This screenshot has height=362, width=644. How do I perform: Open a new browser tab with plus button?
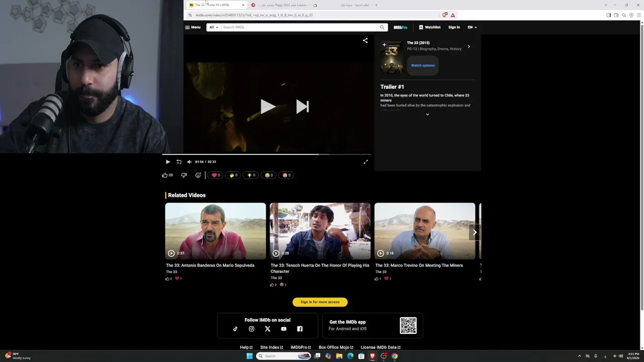pyautogui.click(x=376, y=5)
